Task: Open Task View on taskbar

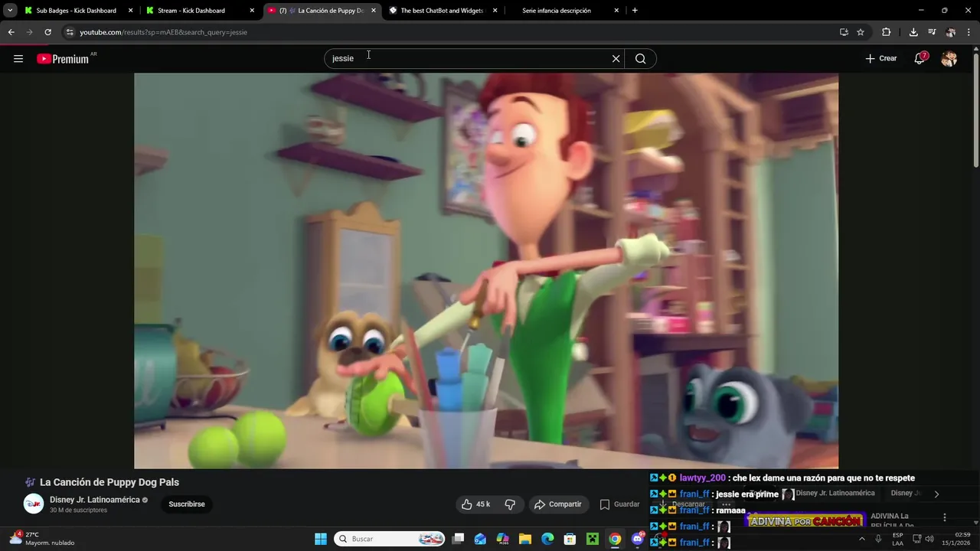Action: click(x=458, y=539)
